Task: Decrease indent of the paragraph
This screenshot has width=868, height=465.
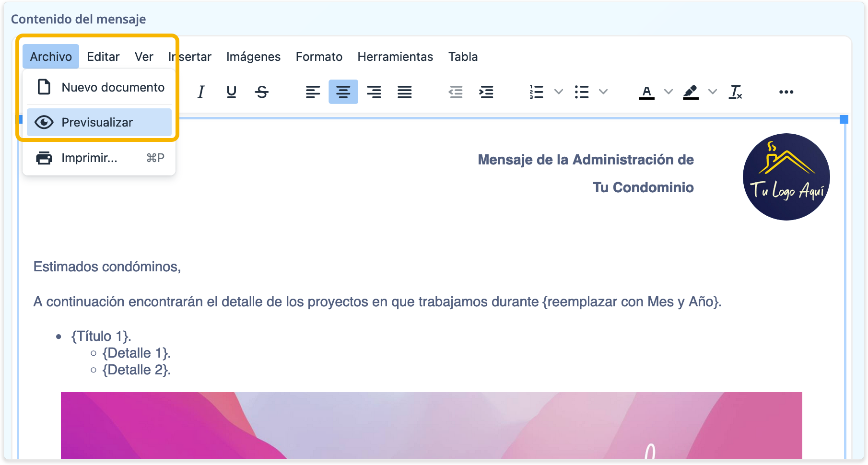Action: 456,92
